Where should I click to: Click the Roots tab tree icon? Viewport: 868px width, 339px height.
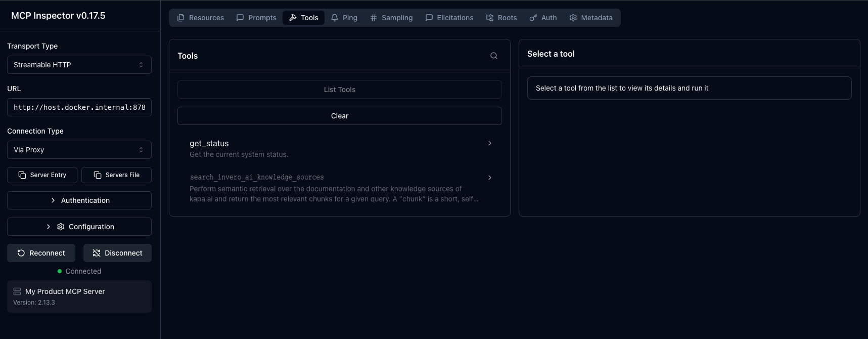pos(490,18)
